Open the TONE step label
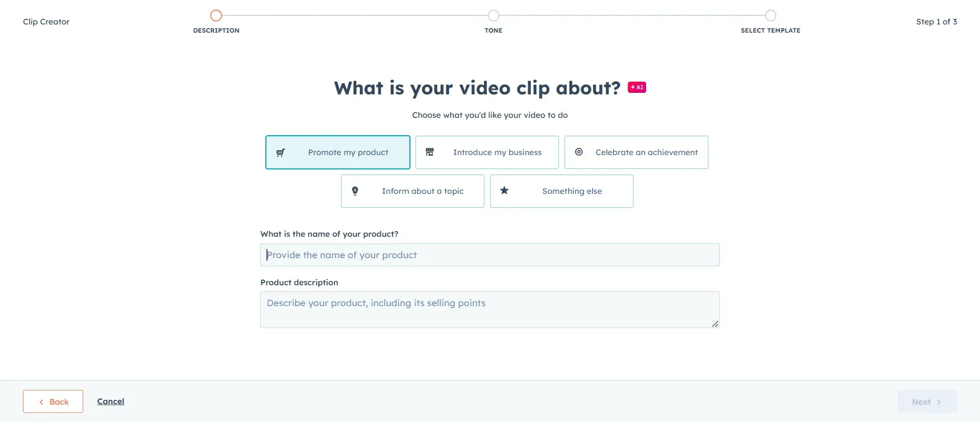The height and width of the screenshot is (422, 980). [x=494, y=31]
